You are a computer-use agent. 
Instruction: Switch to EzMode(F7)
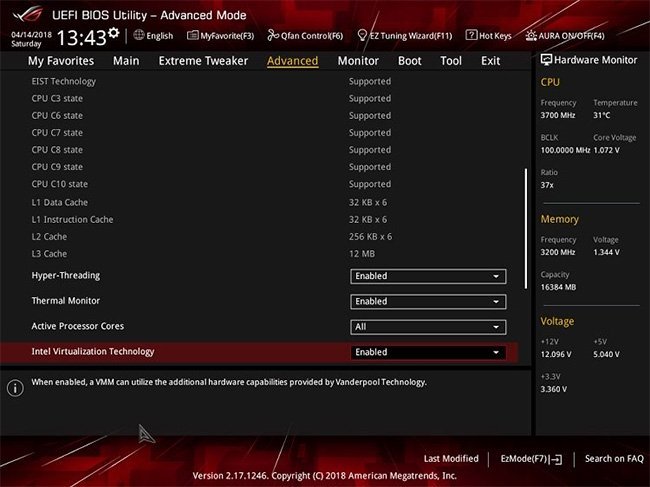coord(531,459)
